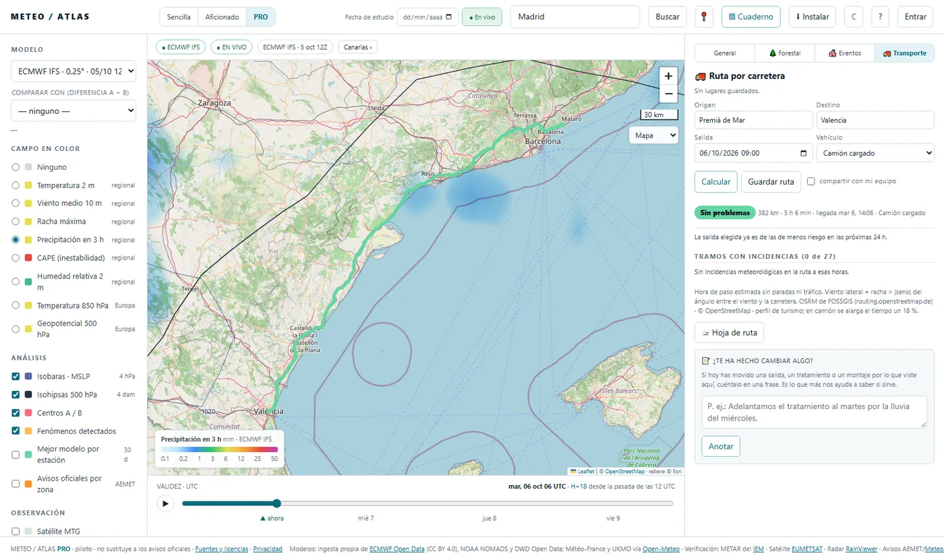The image size is (944, 560).
Task: Click the Origen field Premià de Mar
Action: [754, 120]
